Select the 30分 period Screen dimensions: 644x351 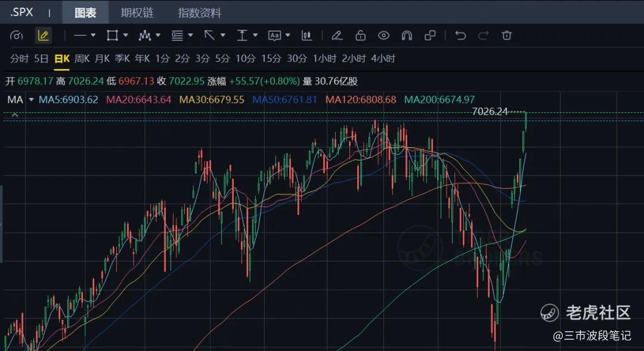coord(297,59)
